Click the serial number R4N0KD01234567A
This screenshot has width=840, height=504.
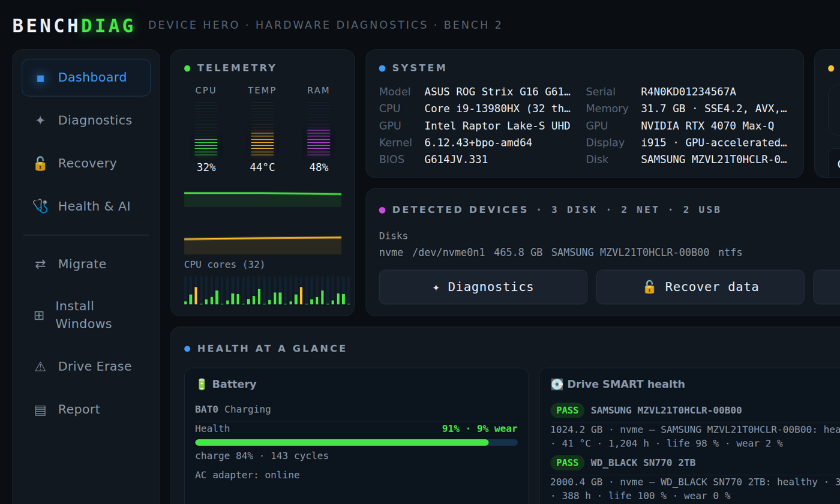[688, 92]
